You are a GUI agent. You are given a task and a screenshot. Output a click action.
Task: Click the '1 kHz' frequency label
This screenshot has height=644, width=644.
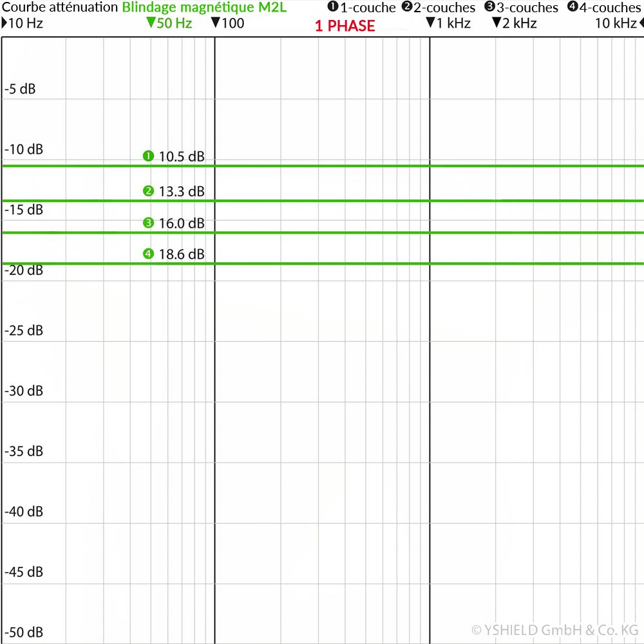coord(453,23)
